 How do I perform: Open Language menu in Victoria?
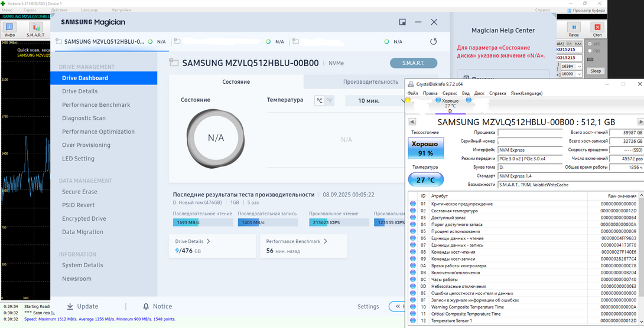[90, 10]
